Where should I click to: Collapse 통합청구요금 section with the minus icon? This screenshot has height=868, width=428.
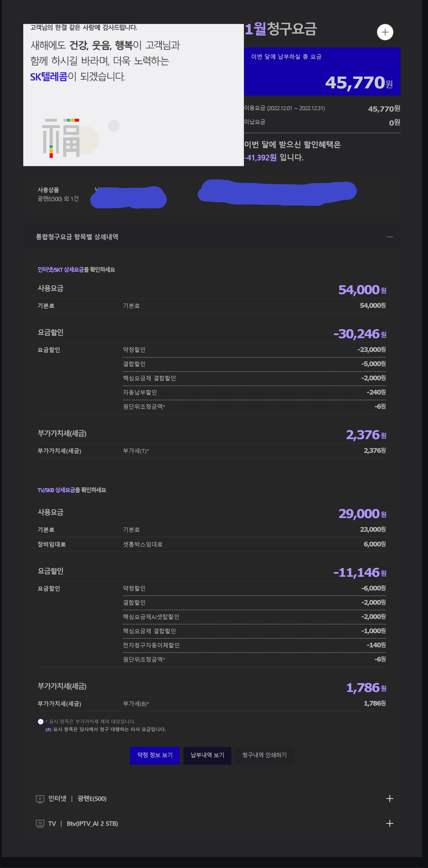point(390,237)
